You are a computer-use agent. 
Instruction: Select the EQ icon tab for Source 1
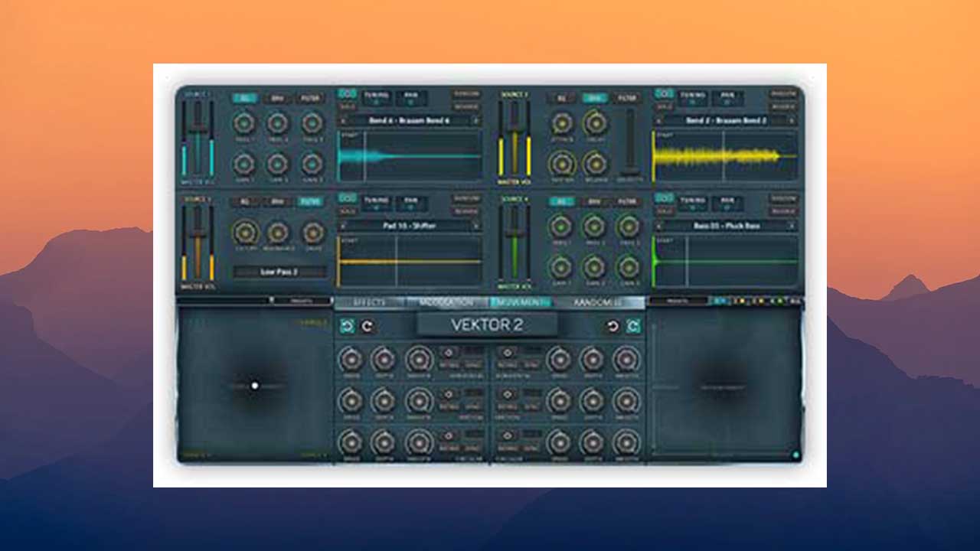pos(244,96)
